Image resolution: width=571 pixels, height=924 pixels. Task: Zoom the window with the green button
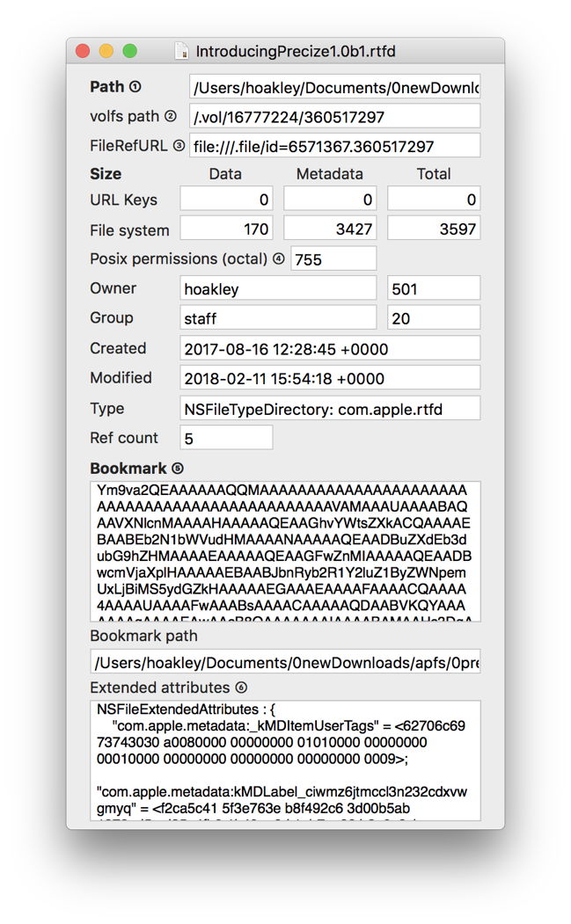(130, 51)
